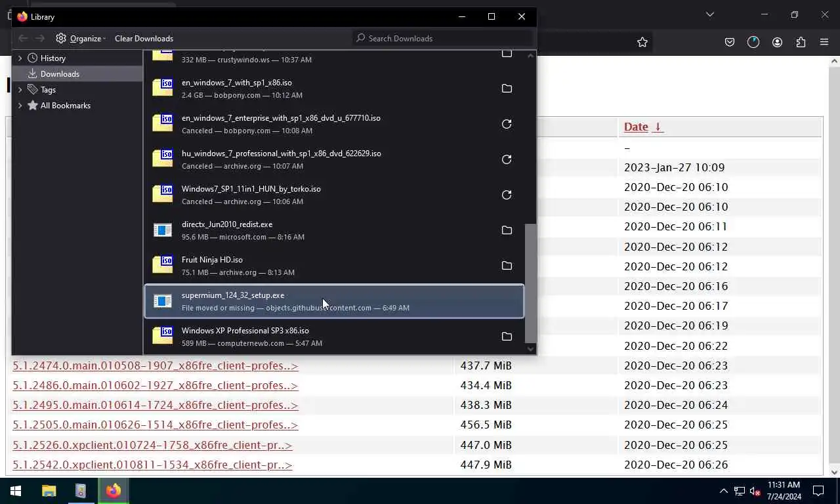
Task: Show the 332 MB crustywindo.ws download in folder
Action: pyautogui.click(x=507, y=54)
